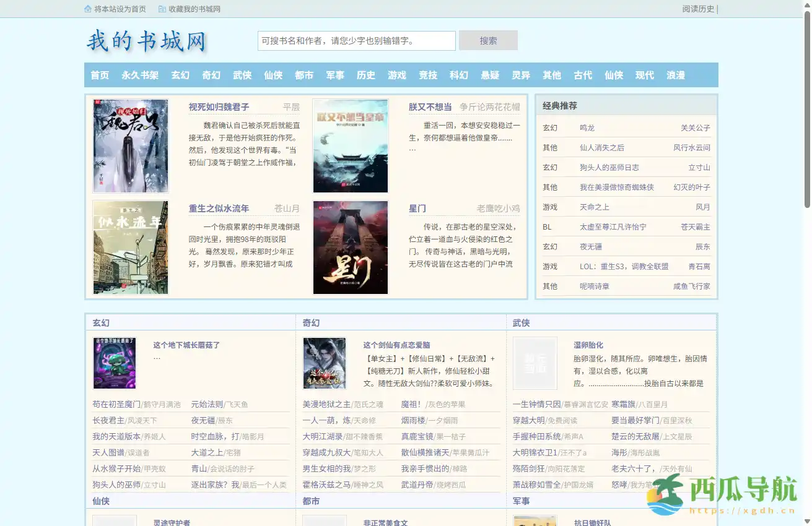Click inside the book search input box
This screenshot has height=526, width=812.
(x=356, y=40)
